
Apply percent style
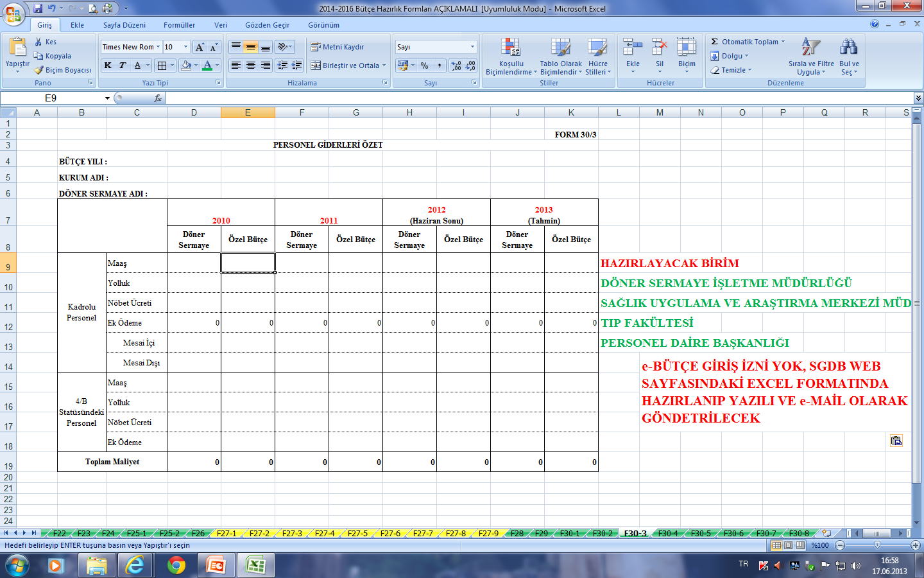(x=424, y=66)
